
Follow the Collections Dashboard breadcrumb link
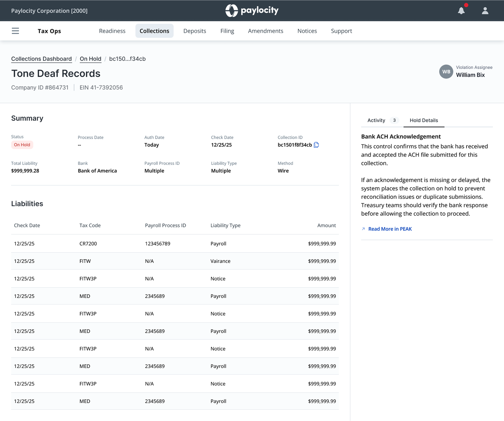[x=41, y=59]
